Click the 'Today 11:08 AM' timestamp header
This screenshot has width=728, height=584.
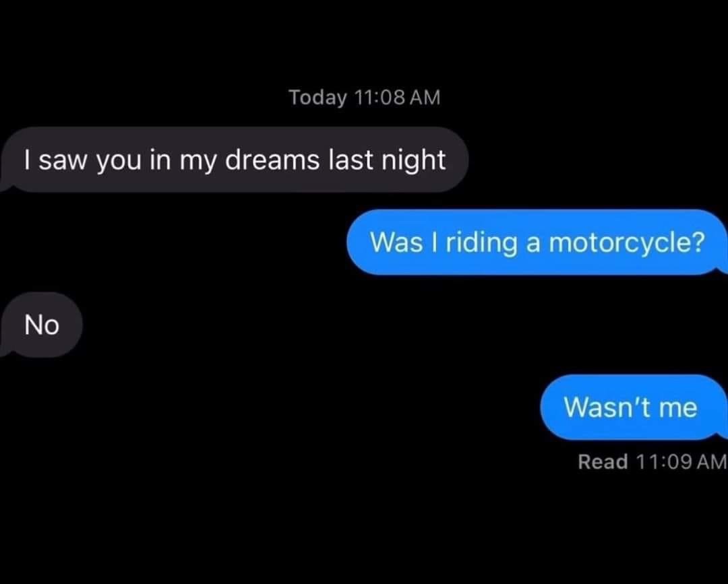coord(365,98)
